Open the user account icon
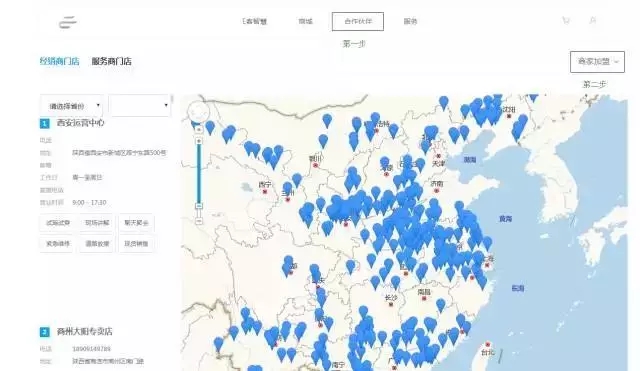Viewport: 640px width, 371px height. (x=593, y=20)
